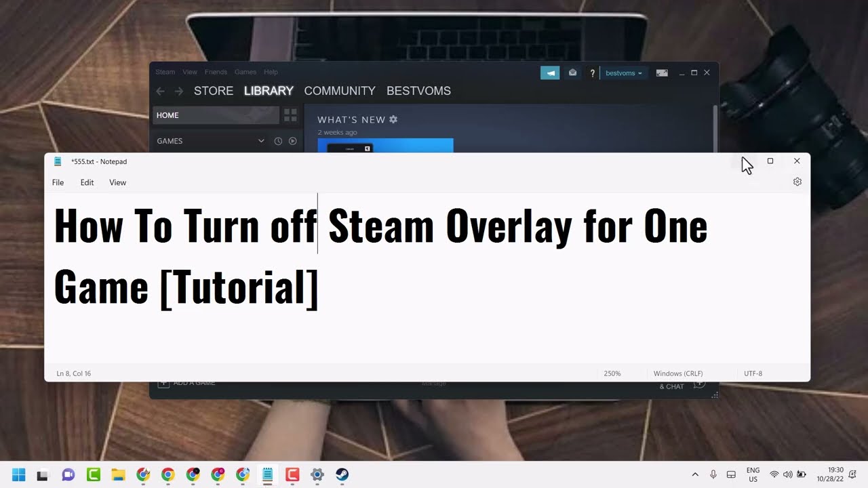Close the Notepad window

pos(797,161)
